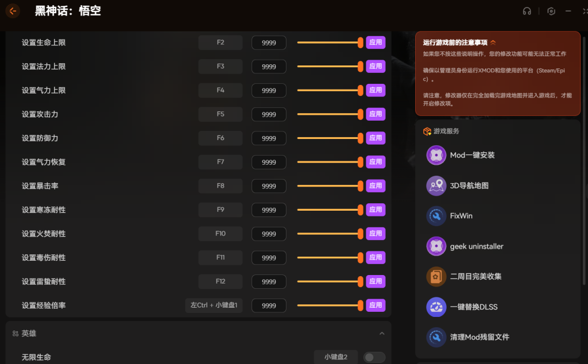The width and height of the screenshot is (588, 364).
Task: Click the 左Ctrl + 小键盘1 hotkey box
Action: click(x=214, y=305)
